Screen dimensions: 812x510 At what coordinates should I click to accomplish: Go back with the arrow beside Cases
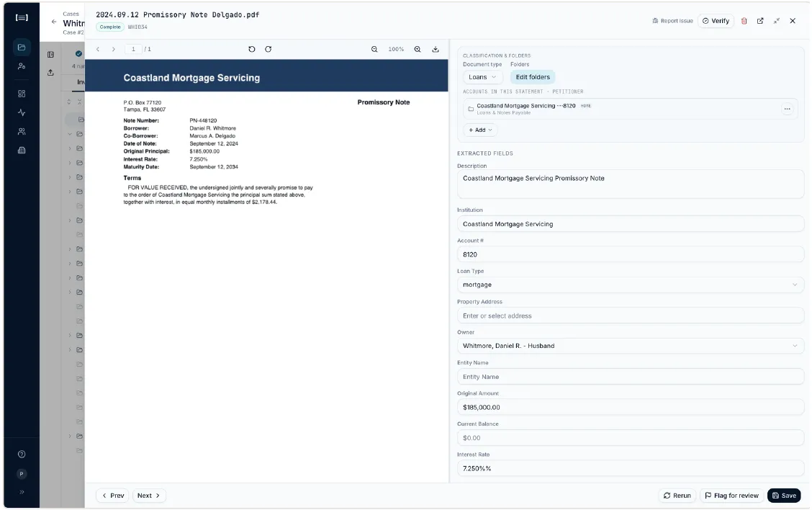click(54, 22)
